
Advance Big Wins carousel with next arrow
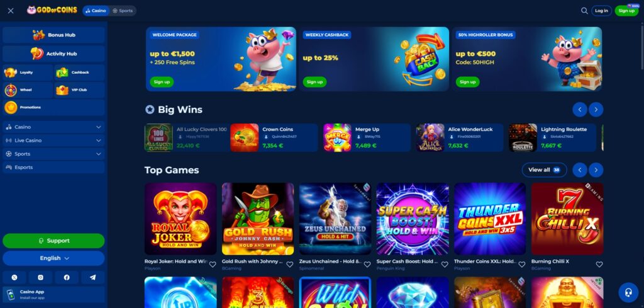(596, 110)
